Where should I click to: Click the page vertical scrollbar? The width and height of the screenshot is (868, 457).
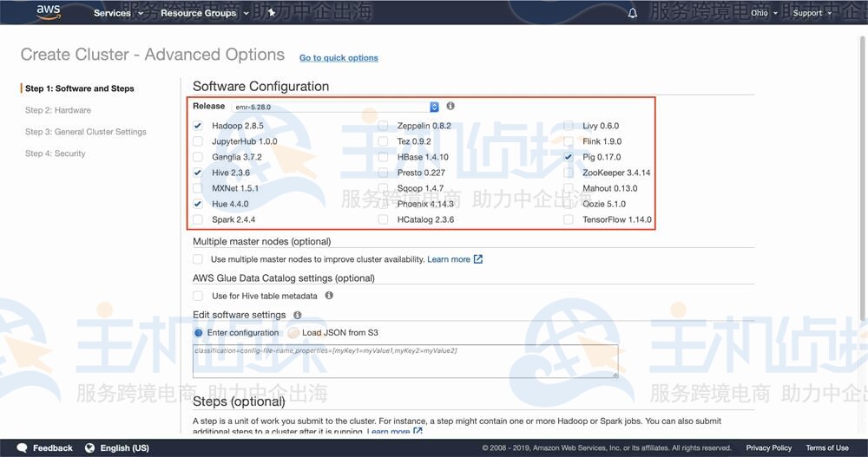[x=863, y=177]
